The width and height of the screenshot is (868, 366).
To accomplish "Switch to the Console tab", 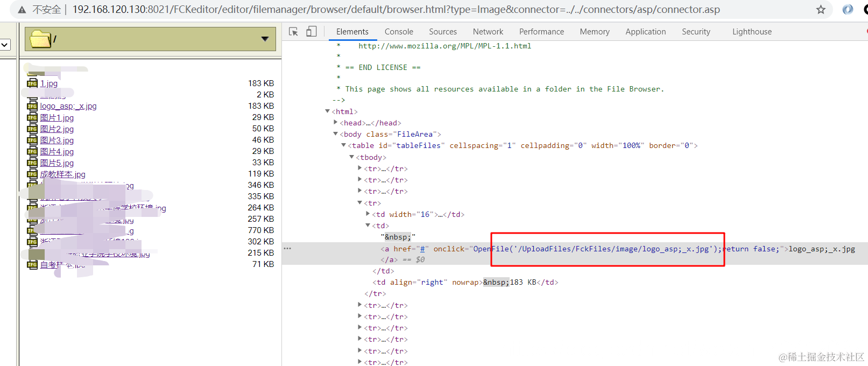I will (x=399, y=32).
